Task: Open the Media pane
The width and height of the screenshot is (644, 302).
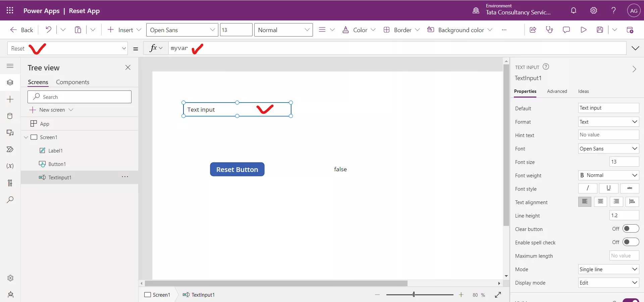Action: (10, 133)
